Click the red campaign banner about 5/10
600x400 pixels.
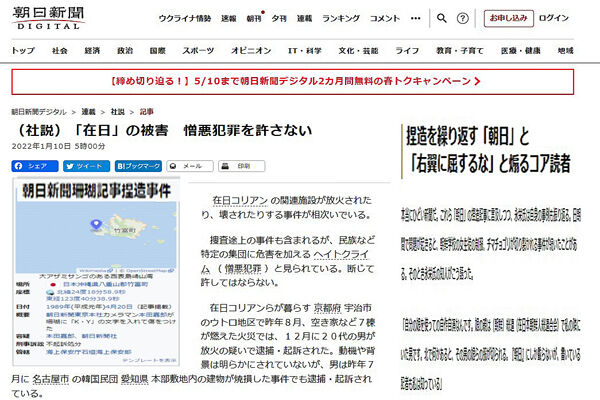click(x=293, y=82)
